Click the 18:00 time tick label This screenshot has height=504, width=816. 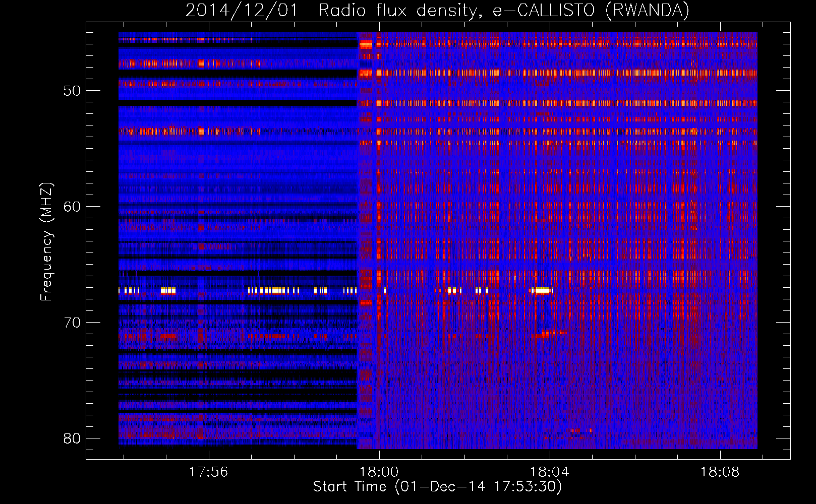[379, 472]
